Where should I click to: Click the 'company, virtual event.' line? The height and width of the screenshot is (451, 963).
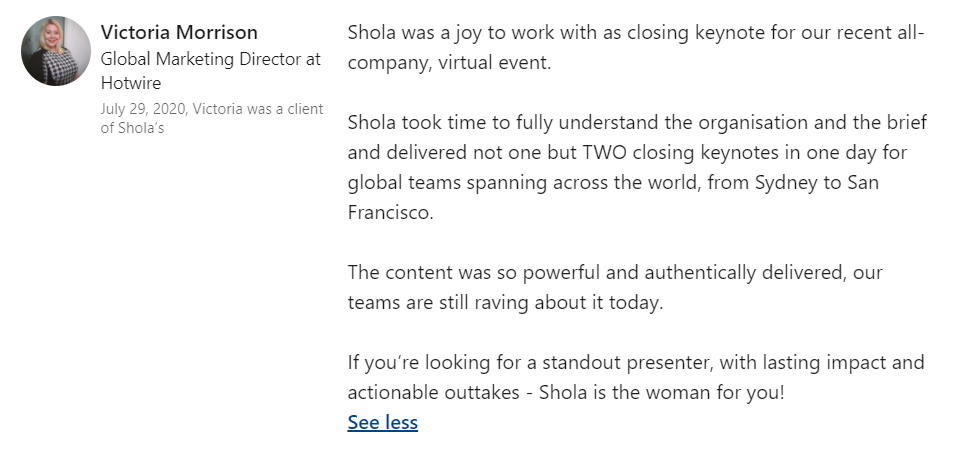pyautogui.click(x=449, y=63)
